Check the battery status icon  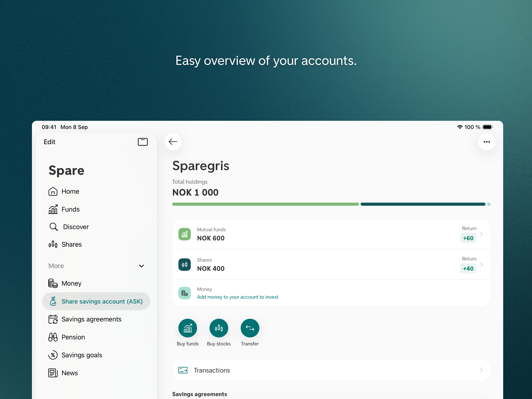click(x=488, y=127)
